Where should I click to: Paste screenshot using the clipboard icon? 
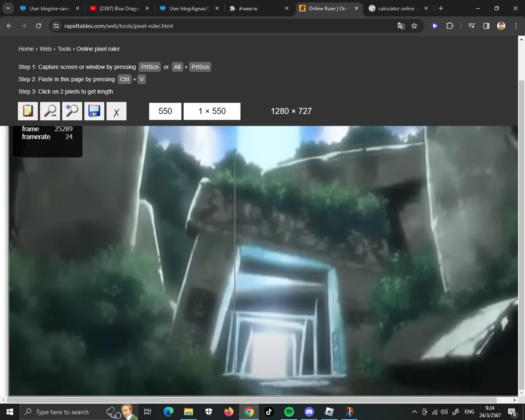[x=28, y=111]
